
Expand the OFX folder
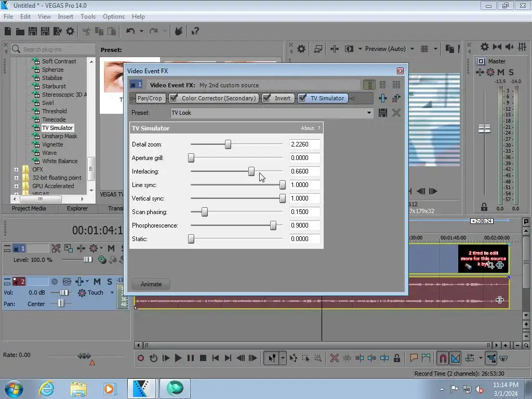click(x=16, y=169)
